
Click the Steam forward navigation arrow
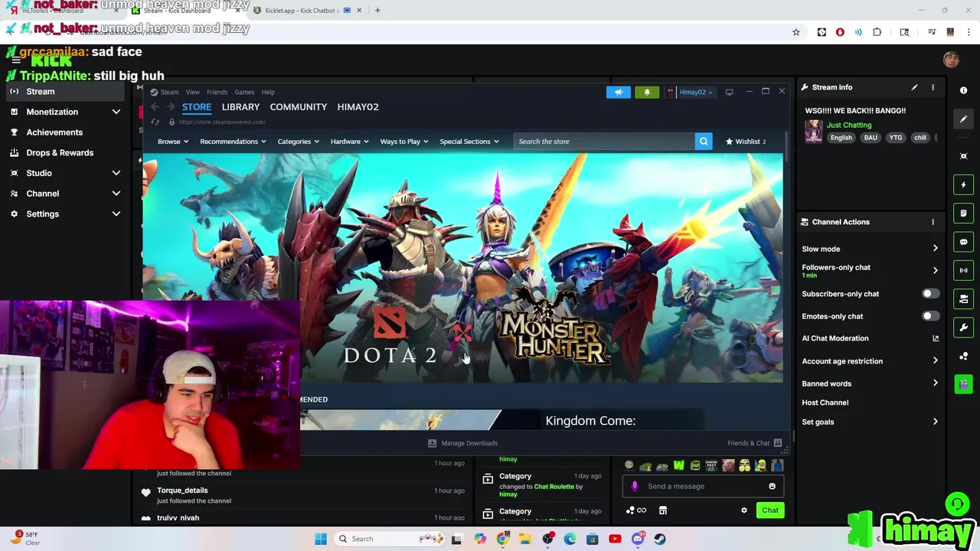coord(171,107)
